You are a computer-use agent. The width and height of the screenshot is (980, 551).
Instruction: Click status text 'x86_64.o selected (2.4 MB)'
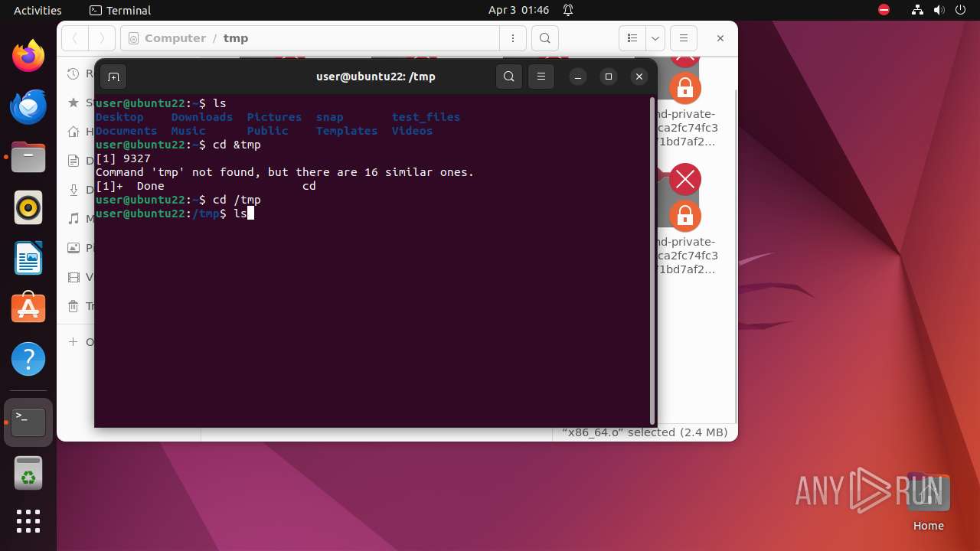[645, 432]
